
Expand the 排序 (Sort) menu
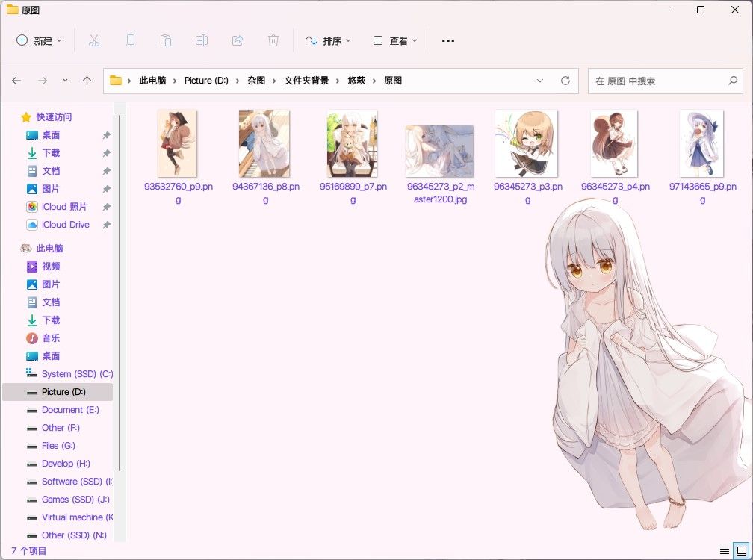pyautogui.click(x=329, y=41)
